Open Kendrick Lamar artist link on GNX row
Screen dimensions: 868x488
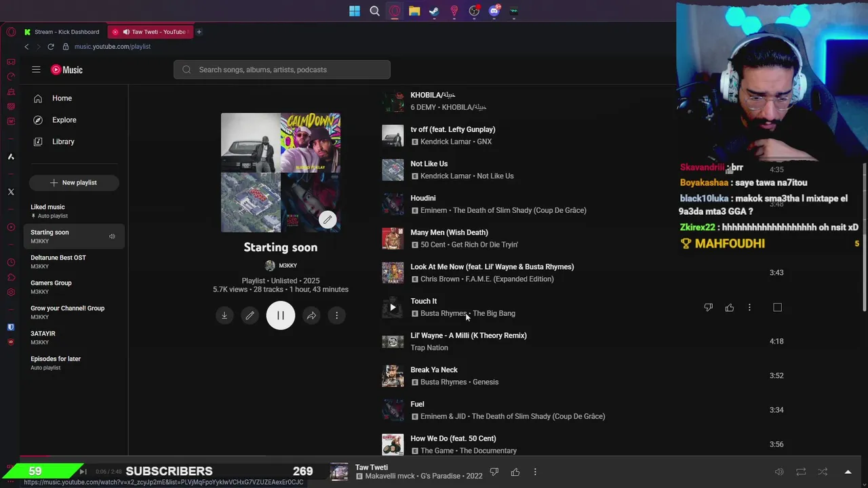pyautogui.click(x=446, y=142)
